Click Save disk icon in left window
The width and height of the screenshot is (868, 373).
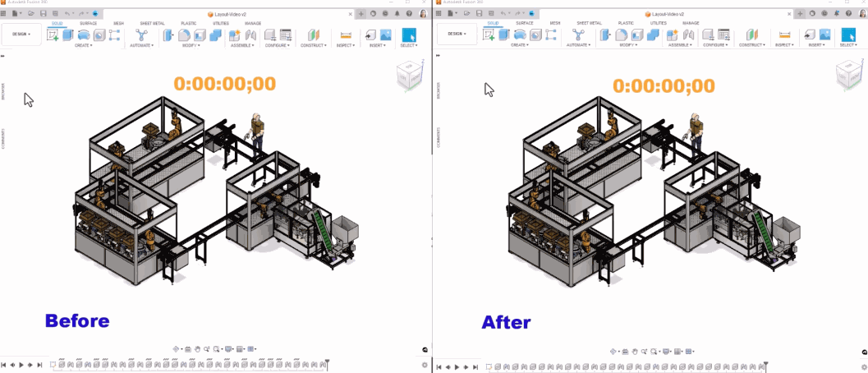point(44,13)
